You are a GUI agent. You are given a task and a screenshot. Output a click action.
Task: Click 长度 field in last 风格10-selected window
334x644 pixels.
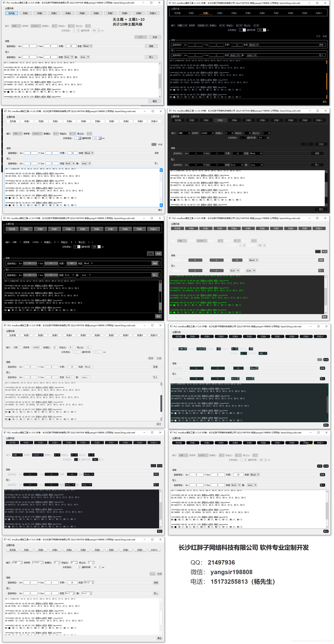click(72, 582)
